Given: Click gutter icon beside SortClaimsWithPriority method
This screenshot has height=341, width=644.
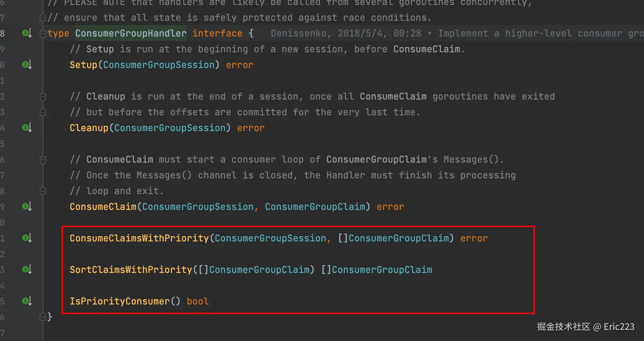Looking at the screenshot, I should tap(27, 269).
